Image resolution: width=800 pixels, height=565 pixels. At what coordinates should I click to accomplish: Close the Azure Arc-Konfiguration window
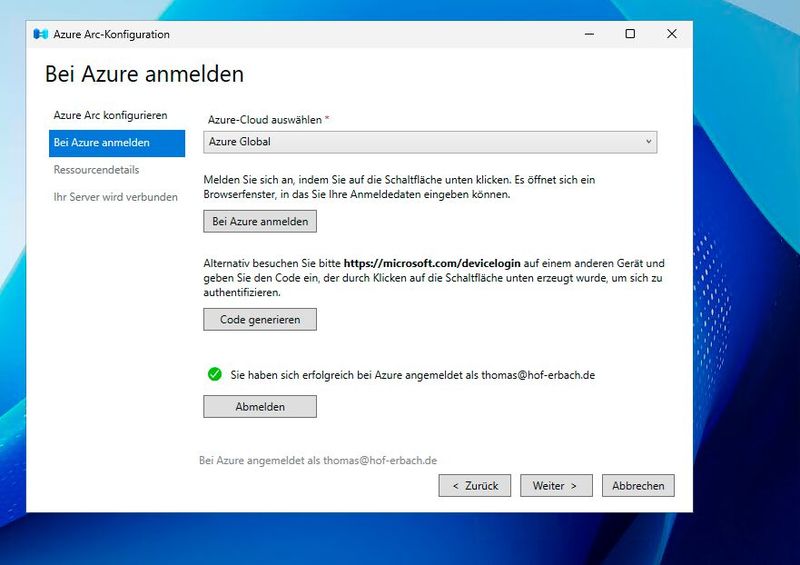pyautogui.click(x=671, y=34)
